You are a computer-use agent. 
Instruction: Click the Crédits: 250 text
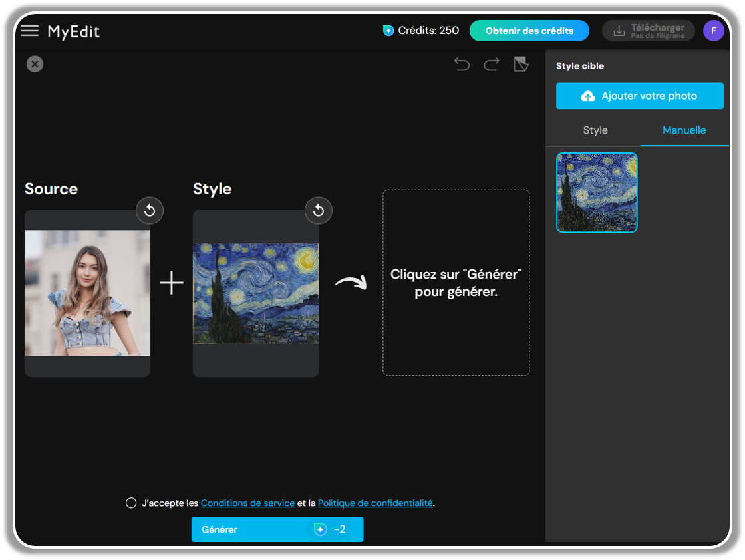point(428,31)
